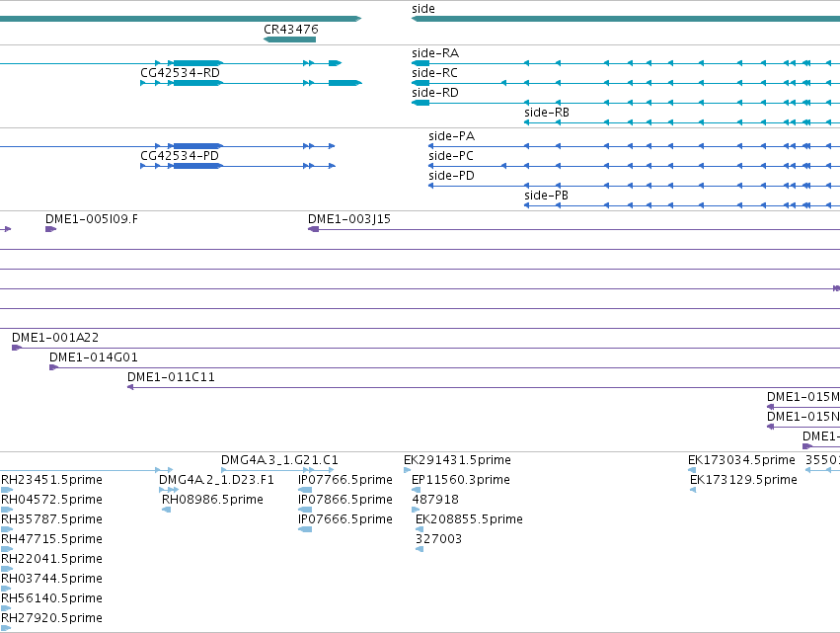This screenshot has width=840, height=633.
Task: Select the RH35787.5prime EST label
Action: 51,519
